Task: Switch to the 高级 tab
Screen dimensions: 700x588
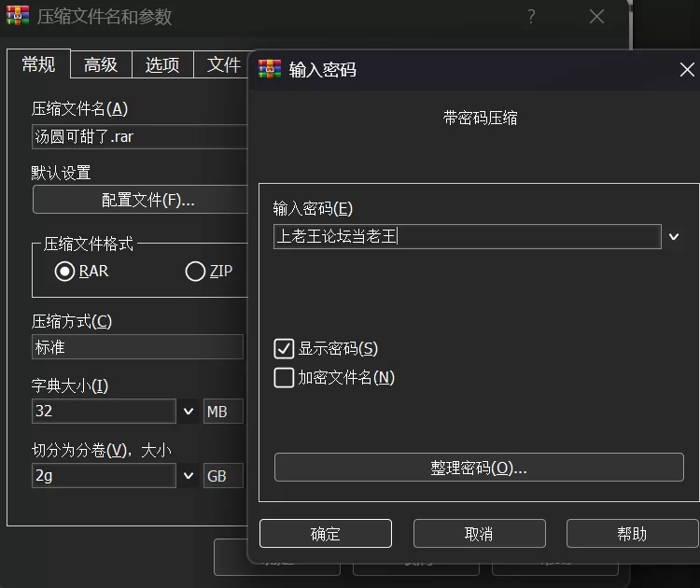Action: (x=101, y=64)
